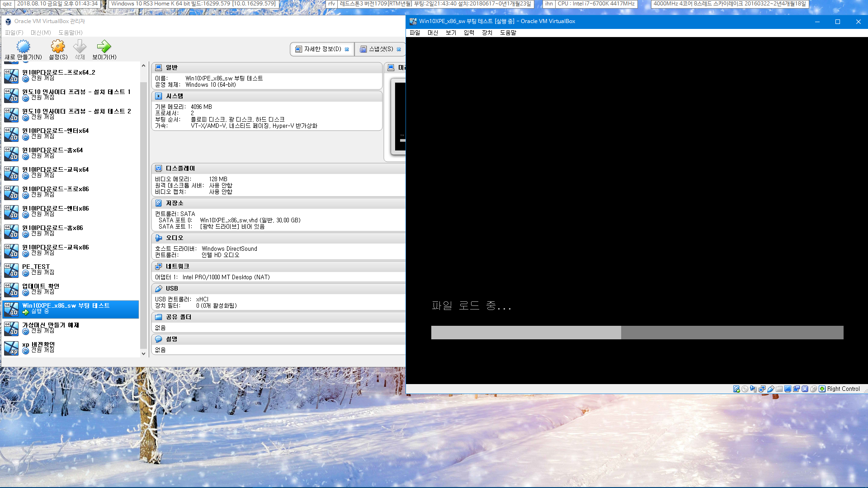
Task: Click the 보이기(H) green arrow icon
Action: (104, 46)
